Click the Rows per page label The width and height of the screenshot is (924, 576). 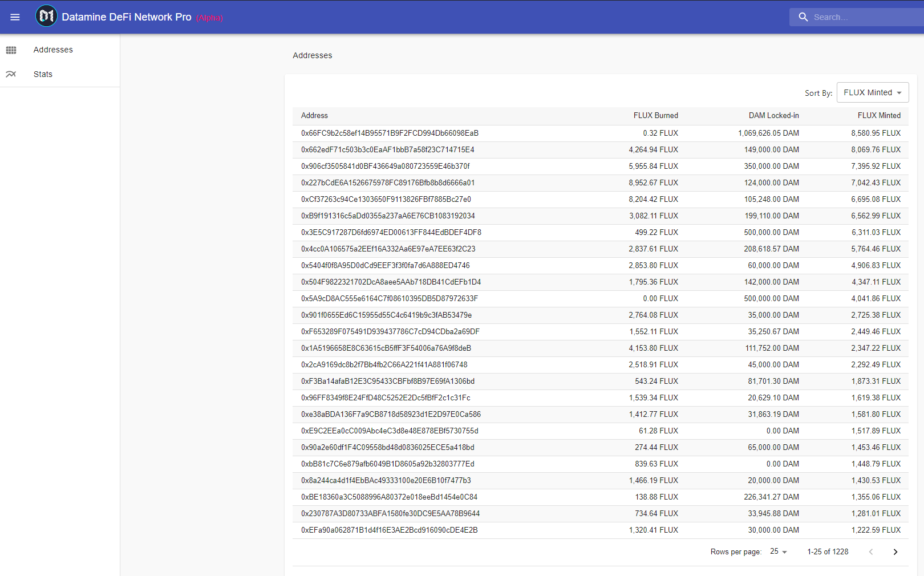click(736, 552)
